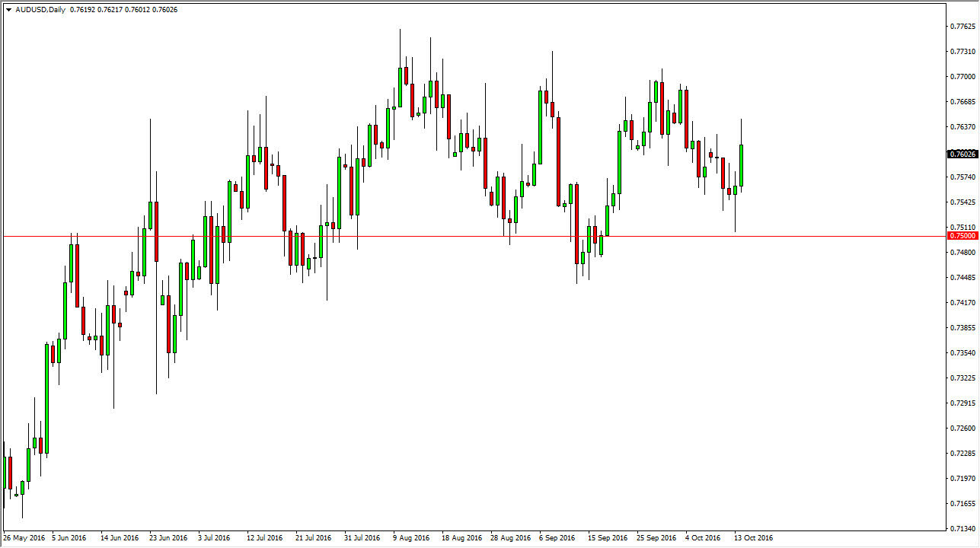Viewport: 980px width, 548px height.
Task: Click the 15 Sep 2016 axis label
Action: [x=607, y=537]
